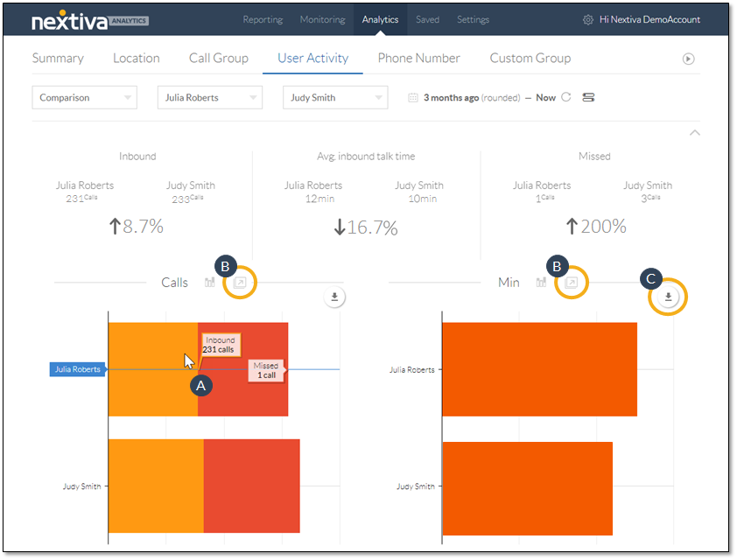
Task: Refresh the date range with circular arrow
Action: (566, 97)
